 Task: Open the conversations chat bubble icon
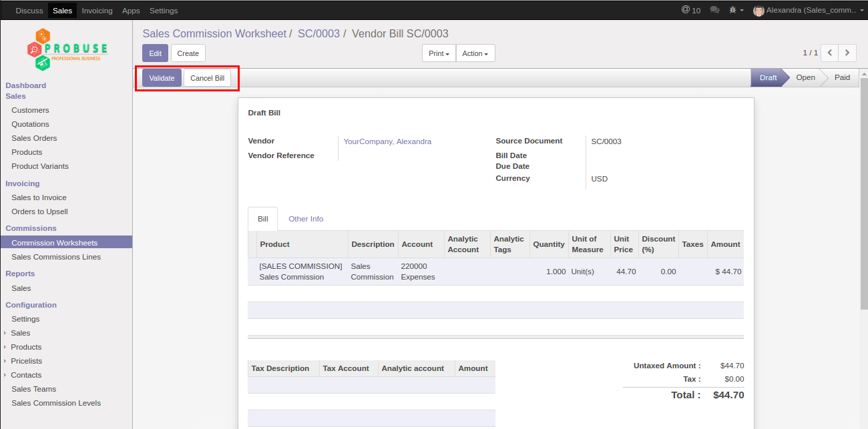[714, 10]
